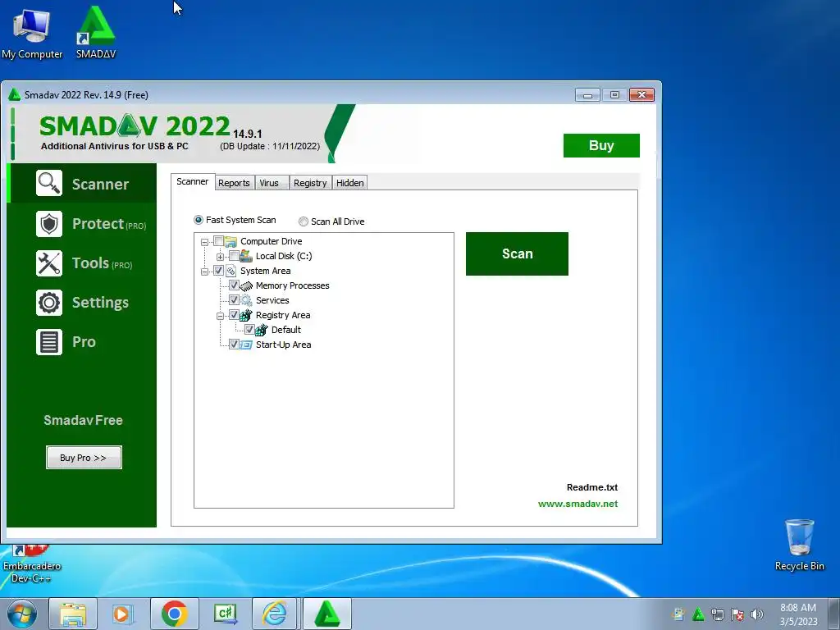Switch to the Scanner tab

coord(192,181)
